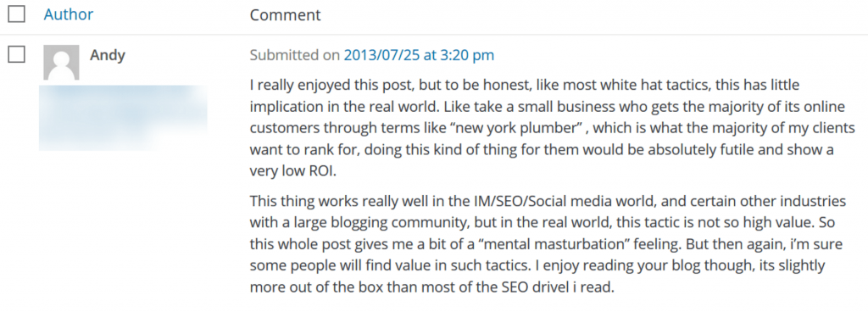Viewport: 868px width, 312px height.
Task: Click the paragraph starting "I really enjoyed"
Action: tap(553, 128)
